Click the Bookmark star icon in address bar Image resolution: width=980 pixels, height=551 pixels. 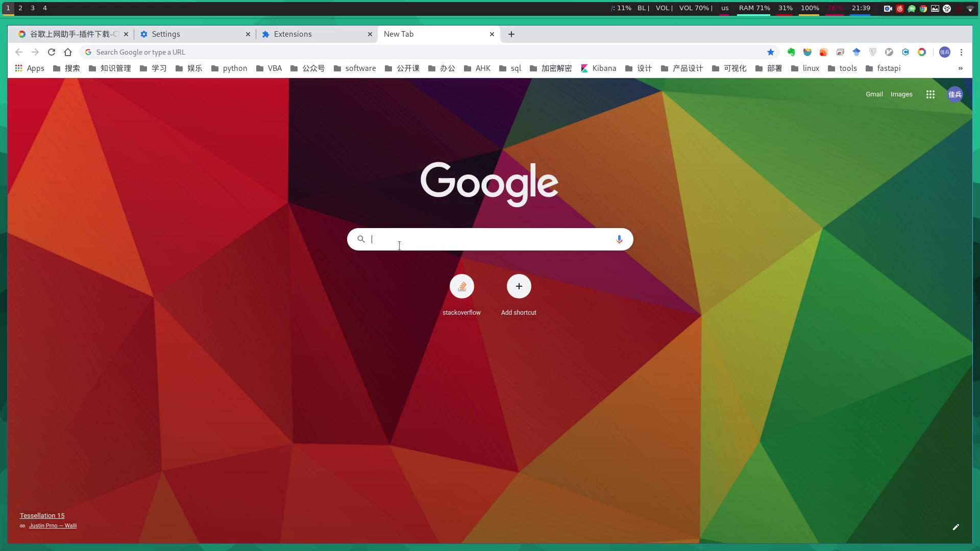point(770,52)
